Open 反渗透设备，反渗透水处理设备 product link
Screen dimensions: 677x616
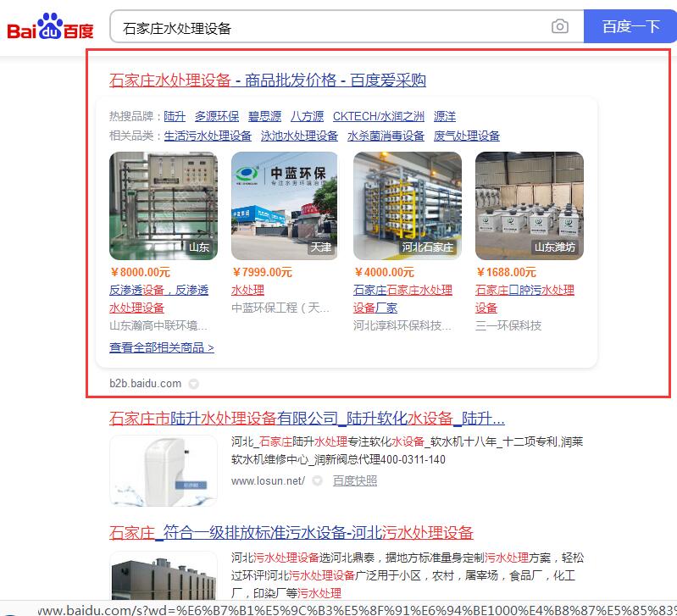[158, 299]
